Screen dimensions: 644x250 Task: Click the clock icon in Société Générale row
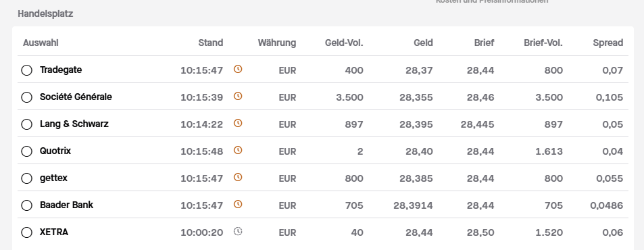(238, 96)
